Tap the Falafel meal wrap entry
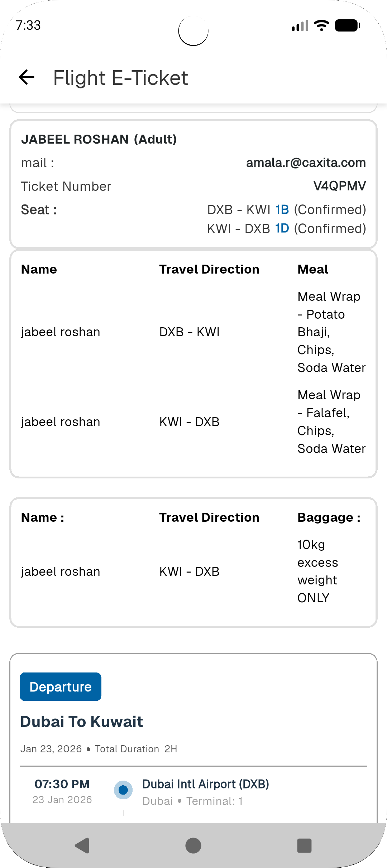Viewport: 387px width, 868px height. coord(331,421)
